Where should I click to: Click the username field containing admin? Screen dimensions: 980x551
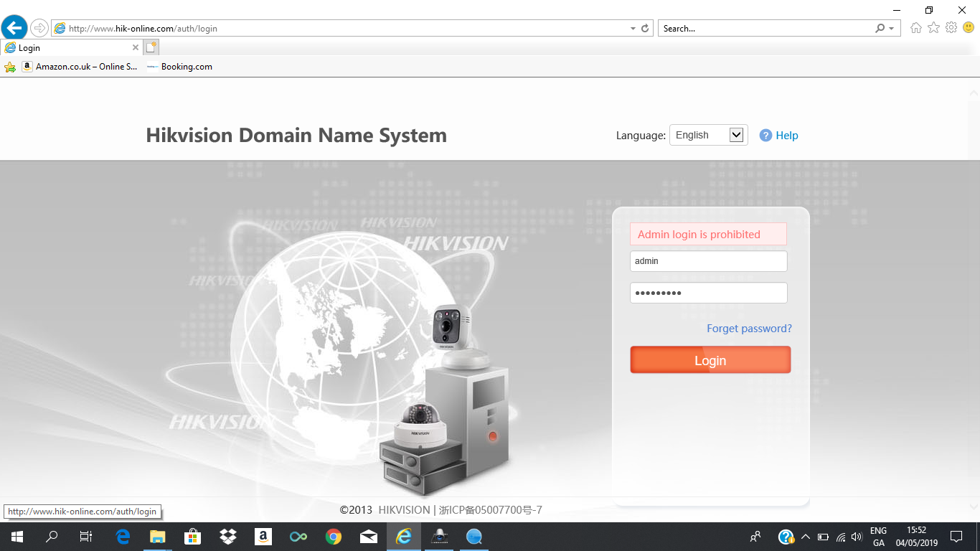point(708,261)
